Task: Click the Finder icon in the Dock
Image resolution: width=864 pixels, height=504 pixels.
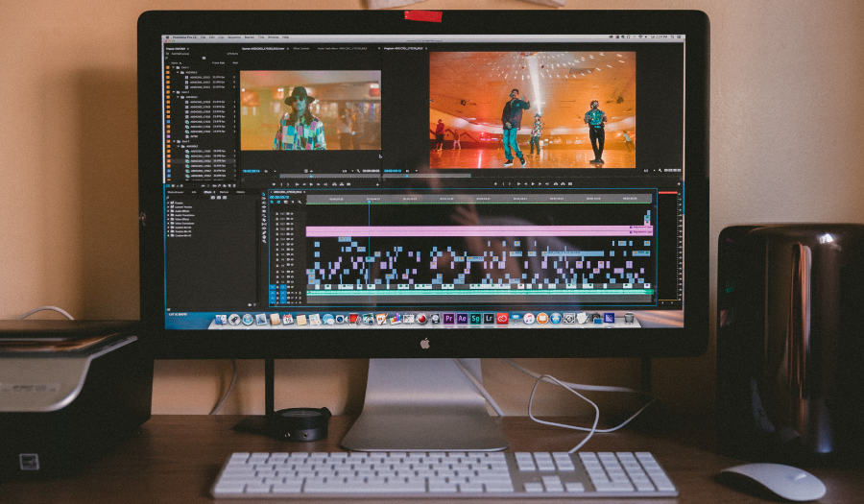Action: pyautogui.click(x=221, y=319)
